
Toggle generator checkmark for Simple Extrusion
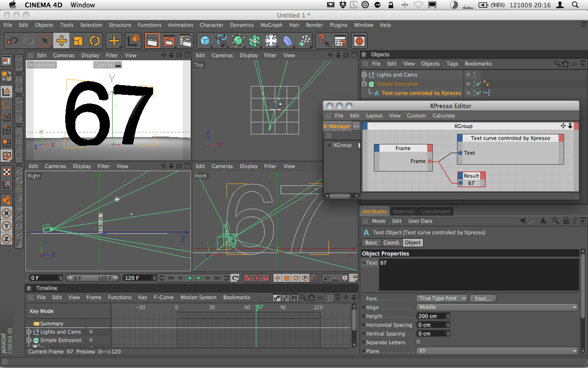click(x=479, y=84)
